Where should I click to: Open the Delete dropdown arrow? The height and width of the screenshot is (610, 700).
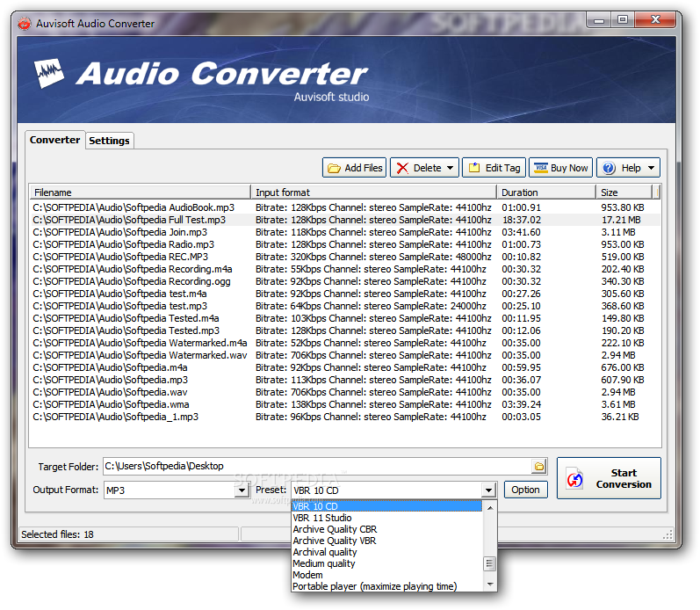tap(450, 168)
